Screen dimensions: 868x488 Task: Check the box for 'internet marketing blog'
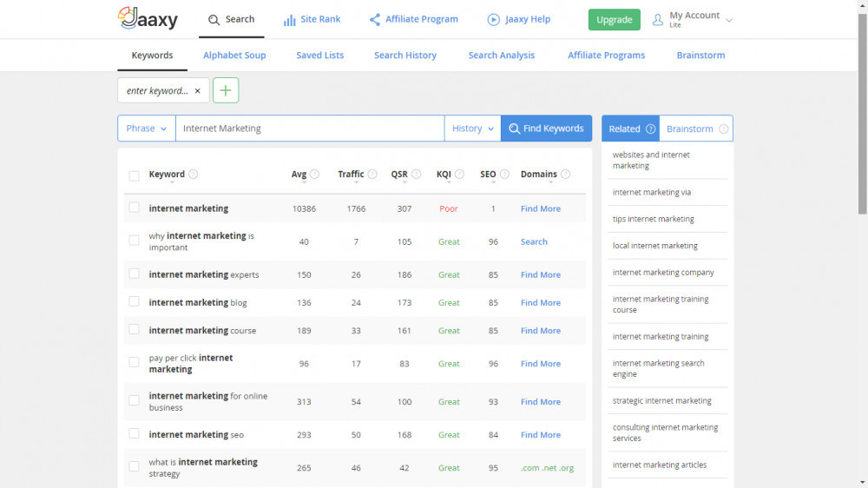coord(134,301)
